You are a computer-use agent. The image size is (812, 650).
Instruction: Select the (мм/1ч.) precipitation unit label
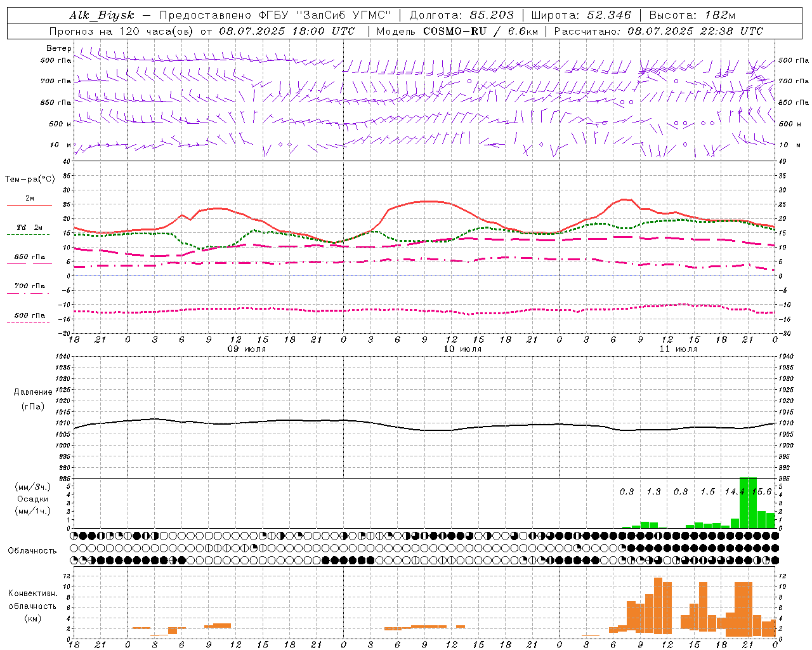(x=33, y=511)
